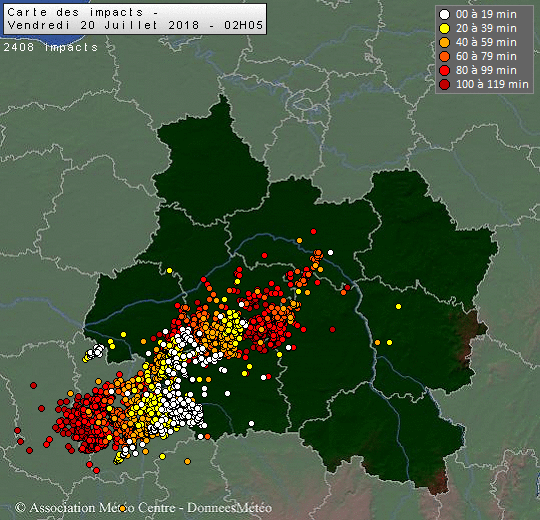Select the '00 à 19 min' legend label
Screen dimensions: 540x520
click(486, 14)
